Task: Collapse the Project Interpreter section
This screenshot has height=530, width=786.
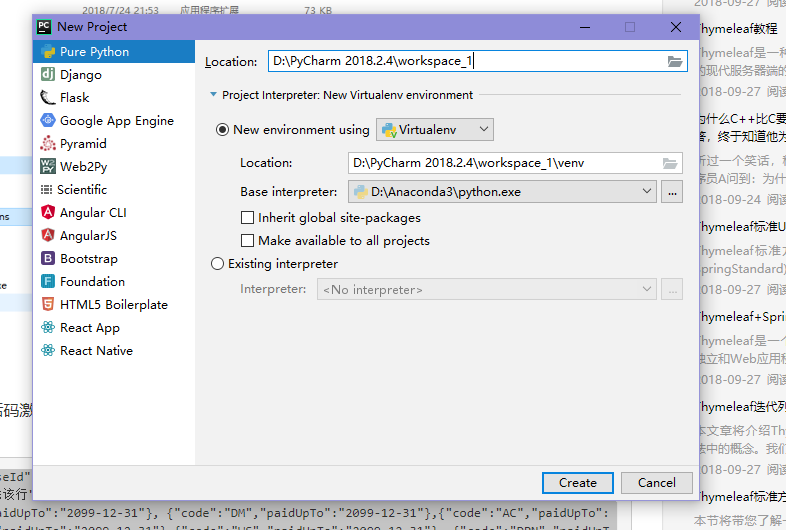Action: tap(213, 95)
